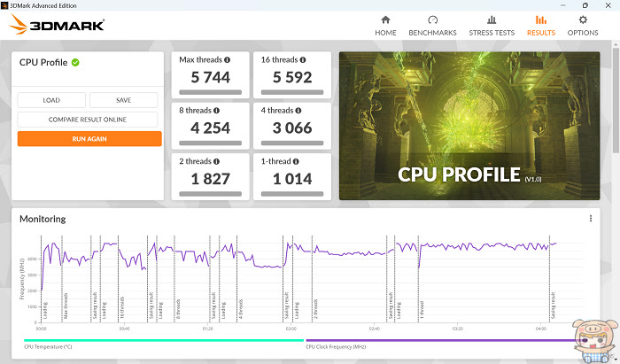Click the 4 threads score bar
Viewport: 620px width, 364px height.
tap(292, 143)
